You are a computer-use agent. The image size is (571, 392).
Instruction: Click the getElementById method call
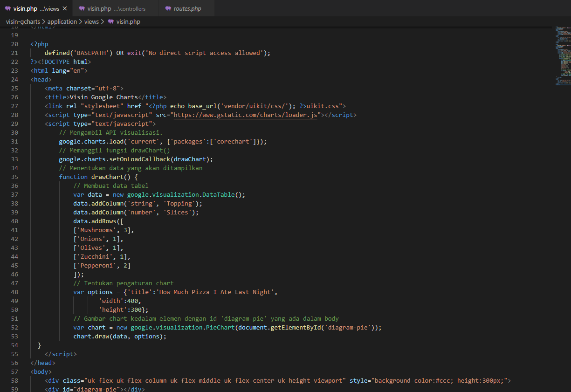296,327
